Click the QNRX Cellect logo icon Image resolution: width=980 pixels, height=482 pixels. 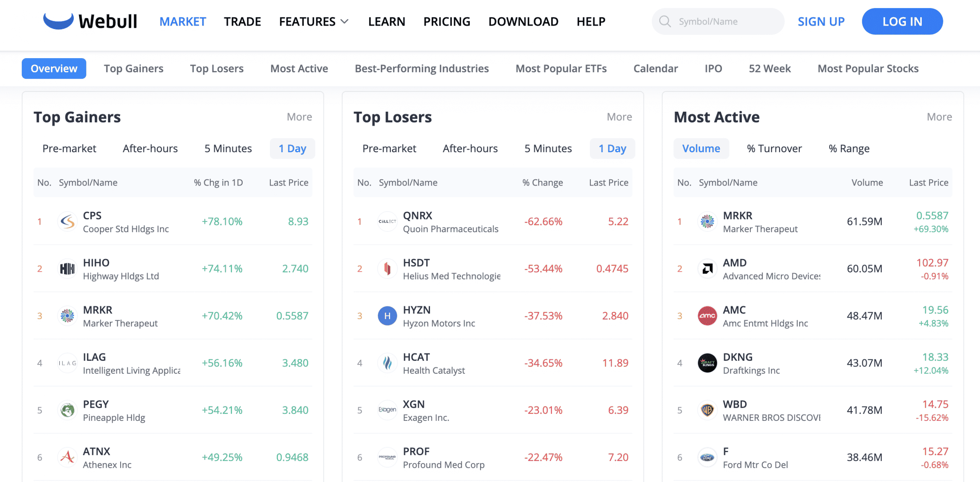(x=387, y=221)
